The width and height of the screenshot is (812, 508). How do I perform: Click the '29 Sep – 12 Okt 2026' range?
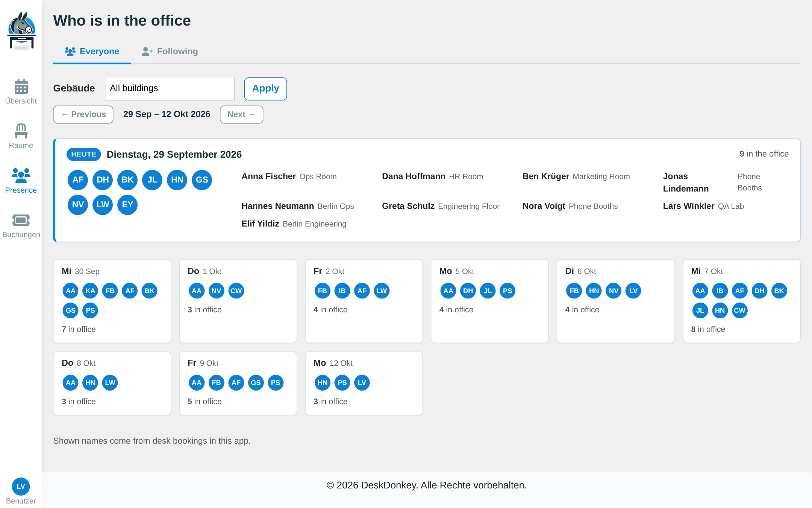tap(167, 114)
